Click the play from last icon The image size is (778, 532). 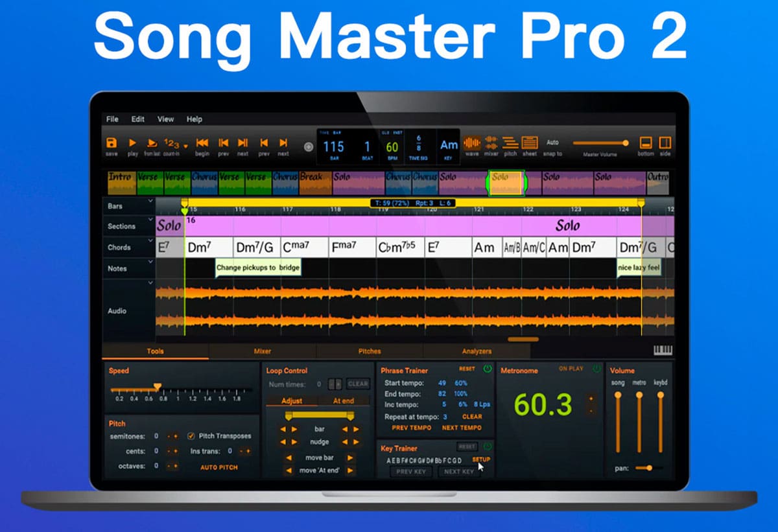[152, 143]
